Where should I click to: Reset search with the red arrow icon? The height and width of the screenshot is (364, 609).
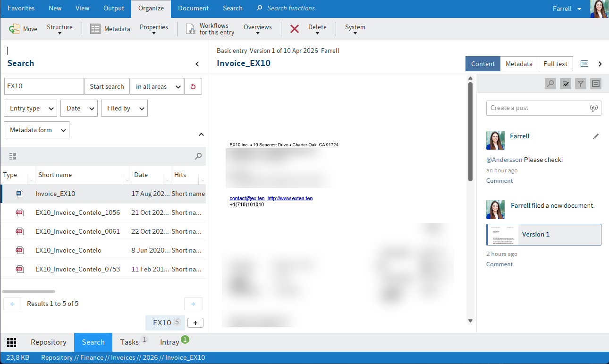pos(193,86)
